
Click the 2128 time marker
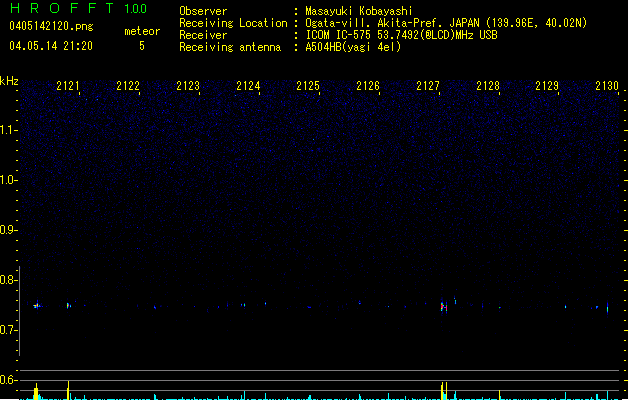click(x=488, y=86)
